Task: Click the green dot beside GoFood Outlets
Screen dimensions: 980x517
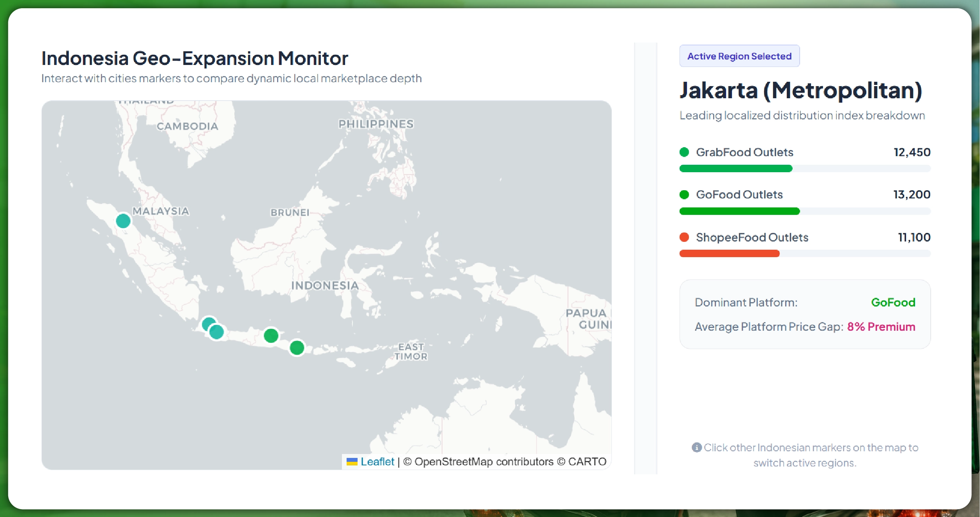Action: [684, 195]
